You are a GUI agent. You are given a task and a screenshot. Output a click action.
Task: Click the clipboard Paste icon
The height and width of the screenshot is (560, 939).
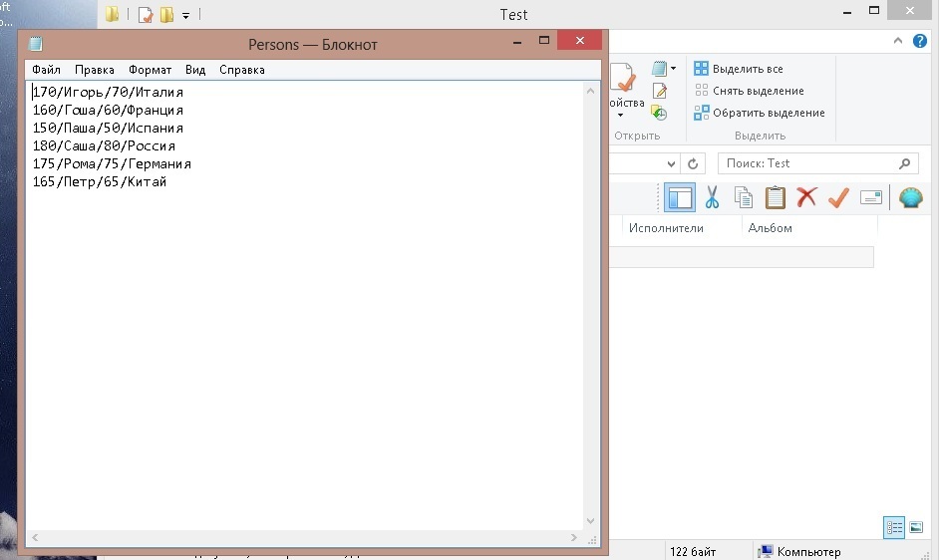point(775,197)
